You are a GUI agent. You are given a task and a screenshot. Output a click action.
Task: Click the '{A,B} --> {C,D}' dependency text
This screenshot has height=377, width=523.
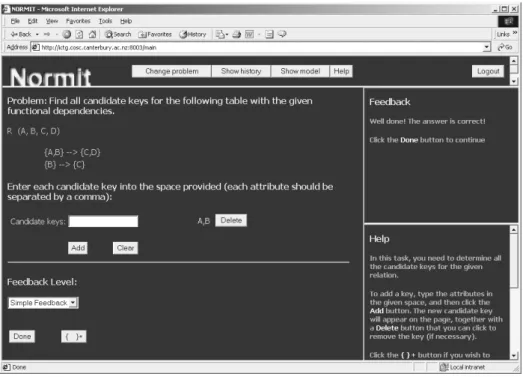click(72, 152)
